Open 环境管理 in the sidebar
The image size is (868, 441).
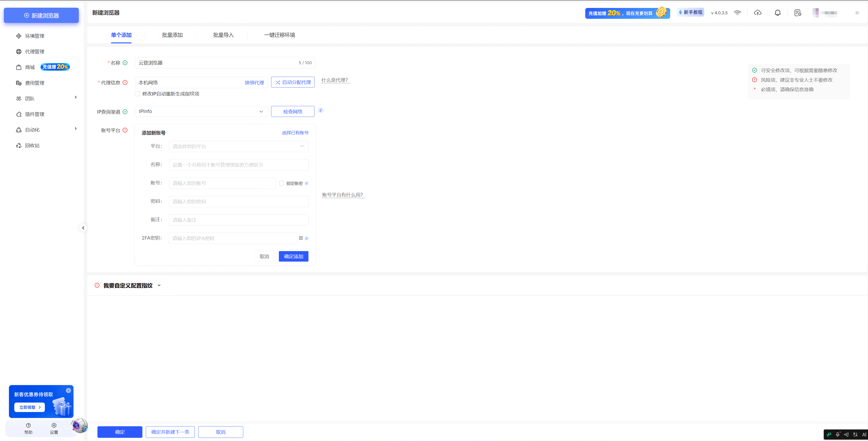point(34,36)
